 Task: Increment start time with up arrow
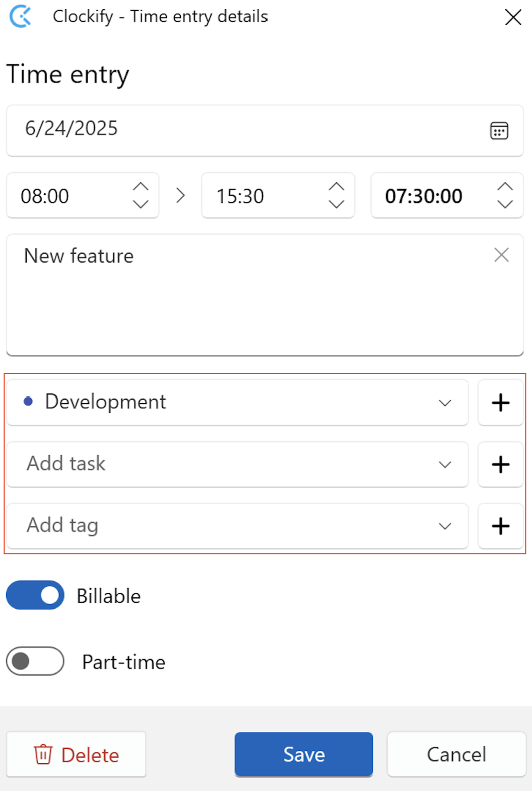pyautogui.click(x=141, y=187)
